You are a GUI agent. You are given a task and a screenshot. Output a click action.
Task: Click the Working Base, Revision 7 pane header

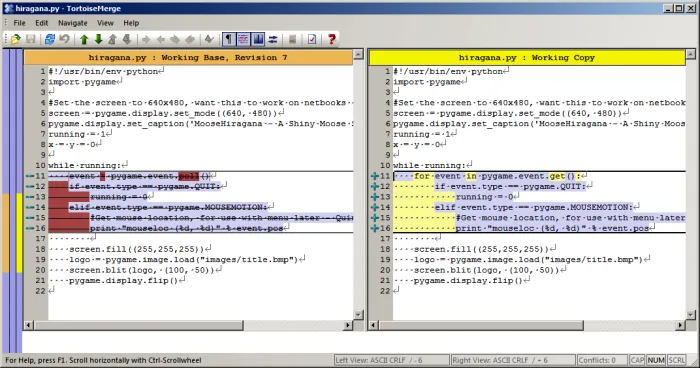pyautogui.click(x=188, y=58)
